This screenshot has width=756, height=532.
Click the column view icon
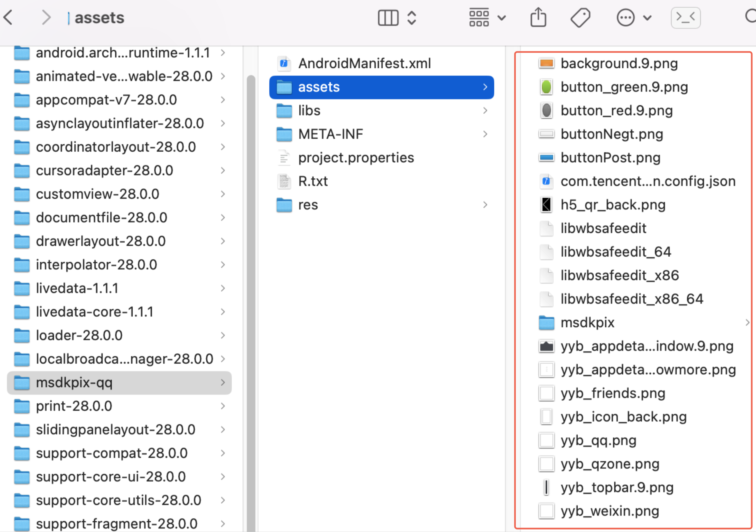pyautogui.click(x=388, y=17)
